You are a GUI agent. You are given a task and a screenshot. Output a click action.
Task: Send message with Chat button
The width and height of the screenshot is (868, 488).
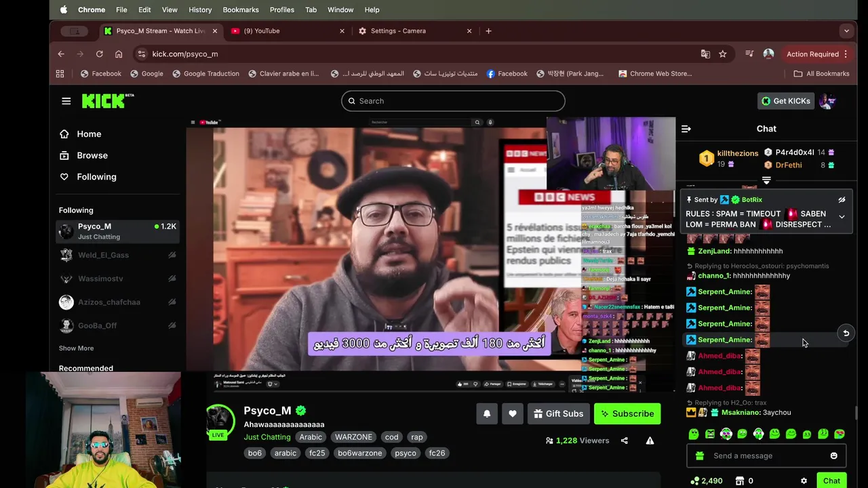(x=831, y=481)
